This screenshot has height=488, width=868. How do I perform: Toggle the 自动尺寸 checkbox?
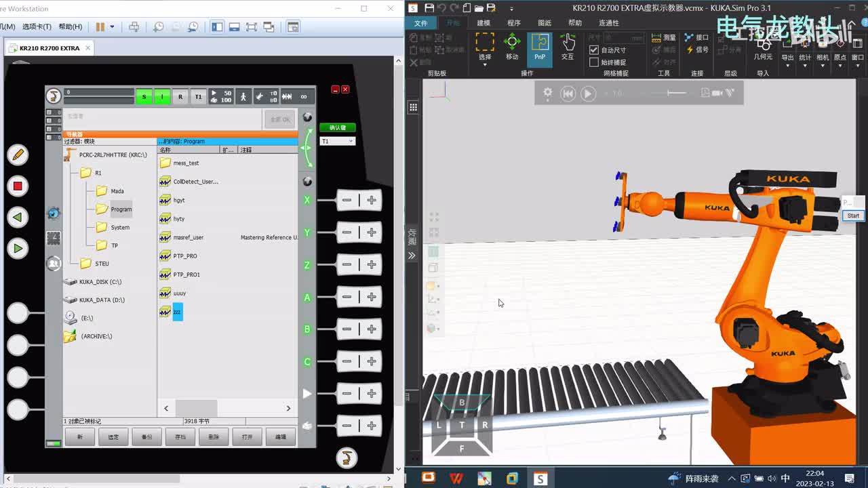(x=594, y=50)
